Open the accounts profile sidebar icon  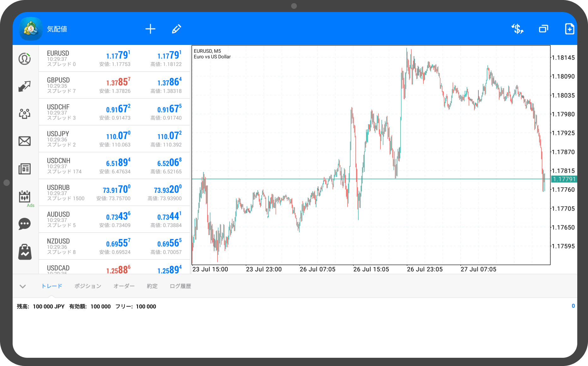[25, 59]
